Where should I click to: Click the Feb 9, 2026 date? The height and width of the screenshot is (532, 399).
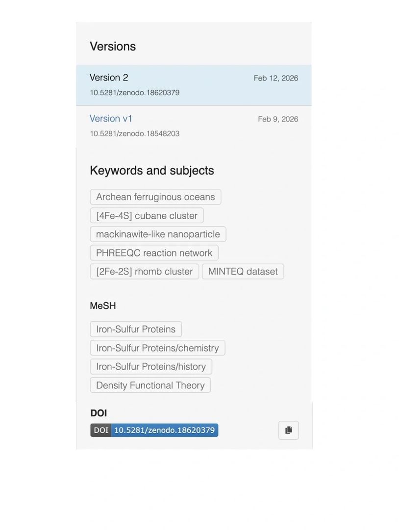tap(278, 119)
